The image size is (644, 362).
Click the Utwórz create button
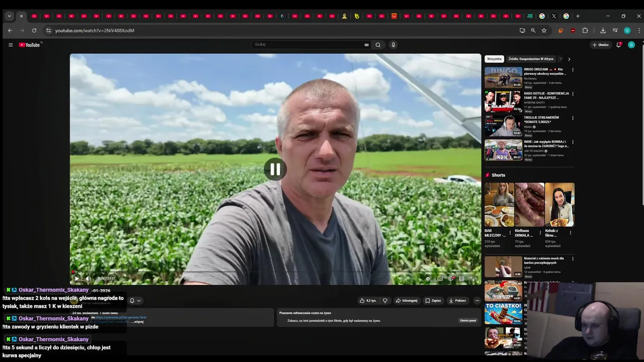click(x=600, y=45)
